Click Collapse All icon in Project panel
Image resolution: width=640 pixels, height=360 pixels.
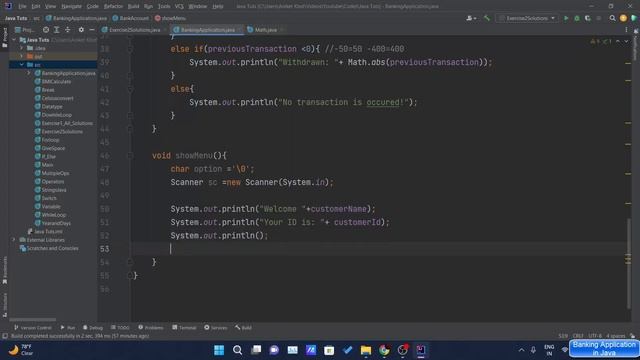pos(67,30)
